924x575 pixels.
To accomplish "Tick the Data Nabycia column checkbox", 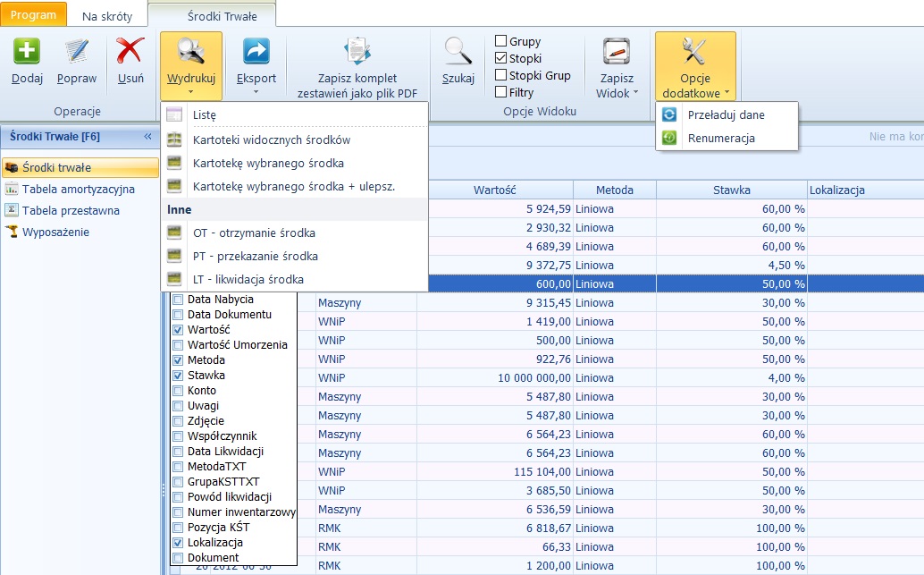I will coord(179,300).
